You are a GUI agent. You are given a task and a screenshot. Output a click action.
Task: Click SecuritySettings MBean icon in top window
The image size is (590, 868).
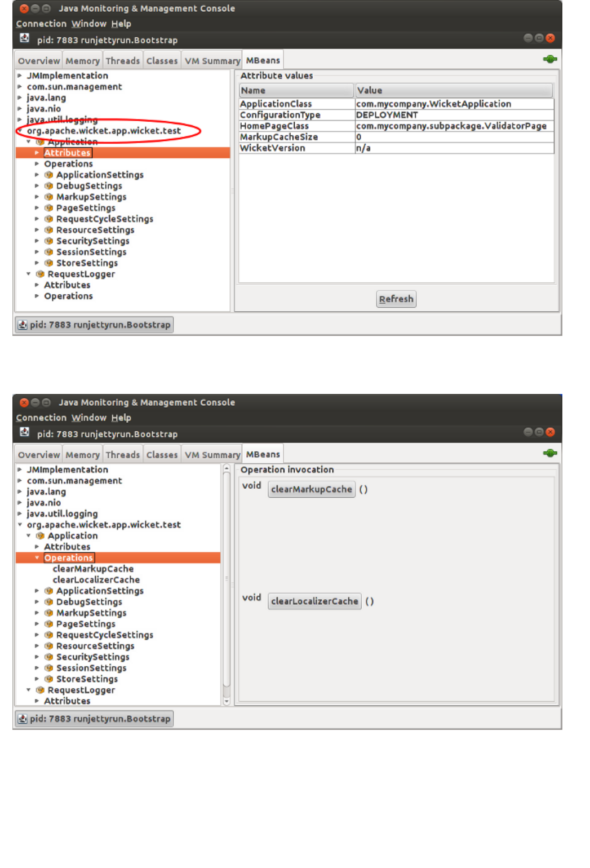pos(49,241)
